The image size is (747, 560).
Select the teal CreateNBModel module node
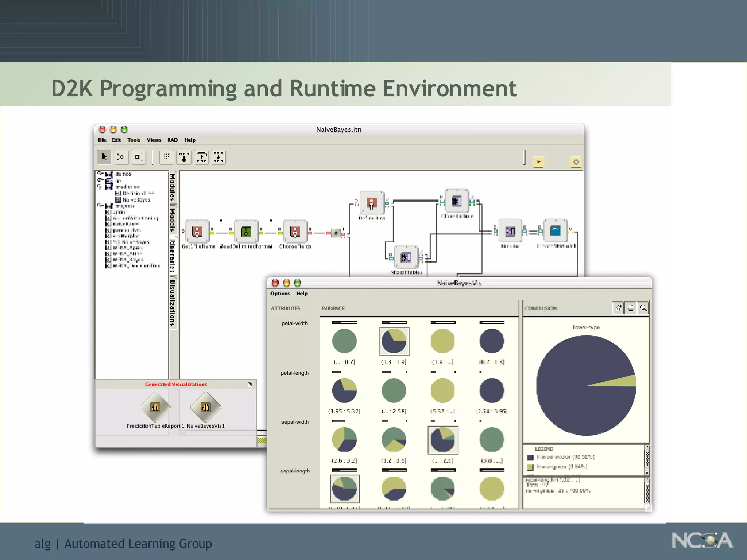click(x=556, y=230)
